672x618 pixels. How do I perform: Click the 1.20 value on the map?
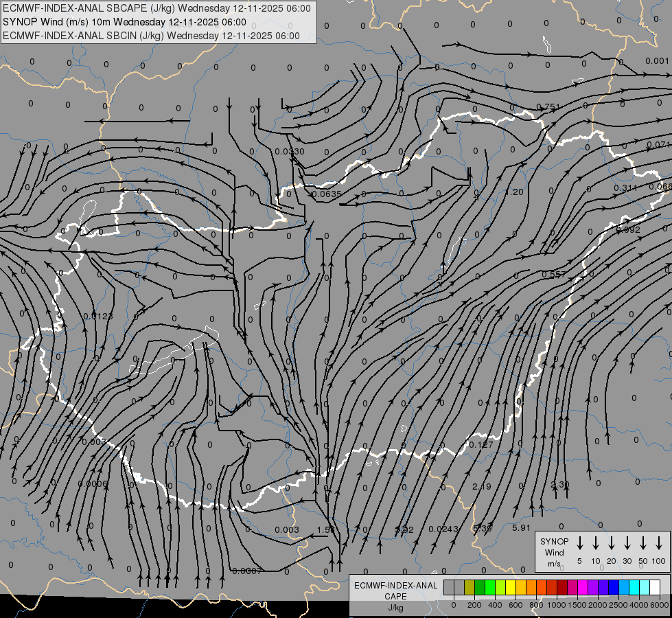point(514,192)
